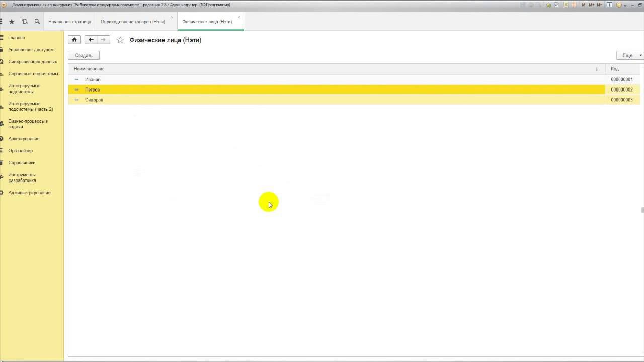Screen dimensions: 644x362
Task: Select the Иванов row
Action: tap(337, 79)
